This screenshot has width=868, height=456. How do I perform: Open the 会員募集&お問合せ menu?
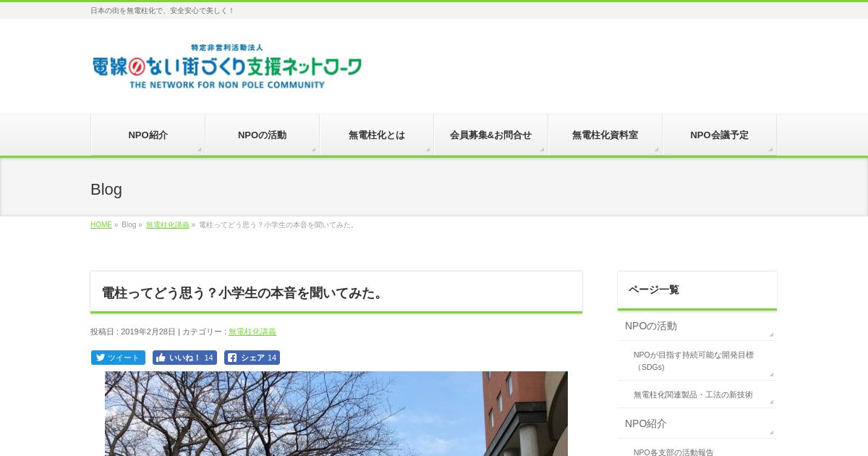pyautogui.click(x=491, y=135)
